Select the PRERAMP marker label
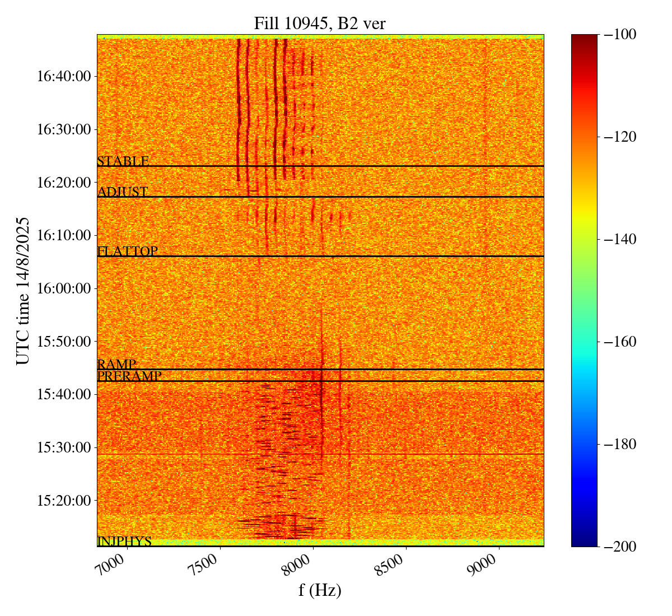 (x=129, y=376)
